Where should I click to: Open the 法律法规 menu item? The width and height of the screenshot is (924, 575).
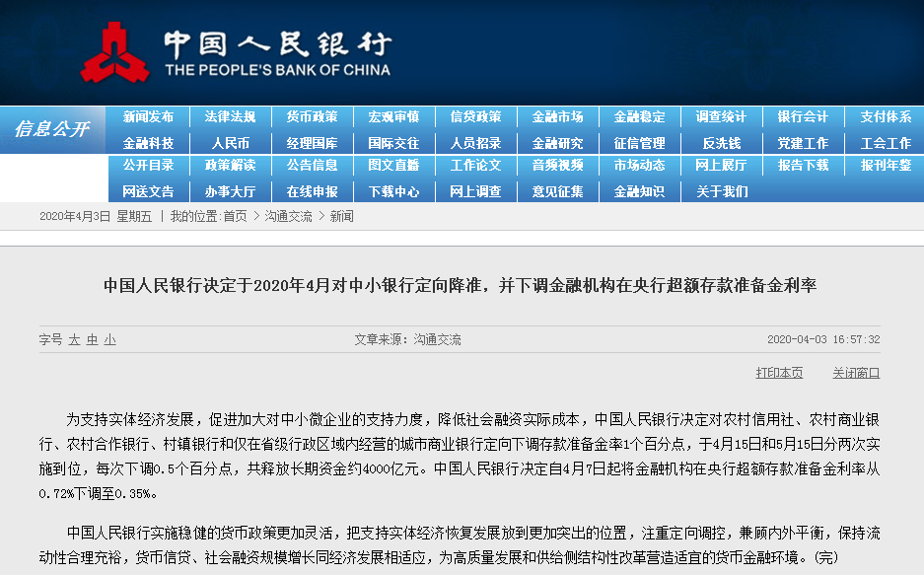(x=231, y=116)
